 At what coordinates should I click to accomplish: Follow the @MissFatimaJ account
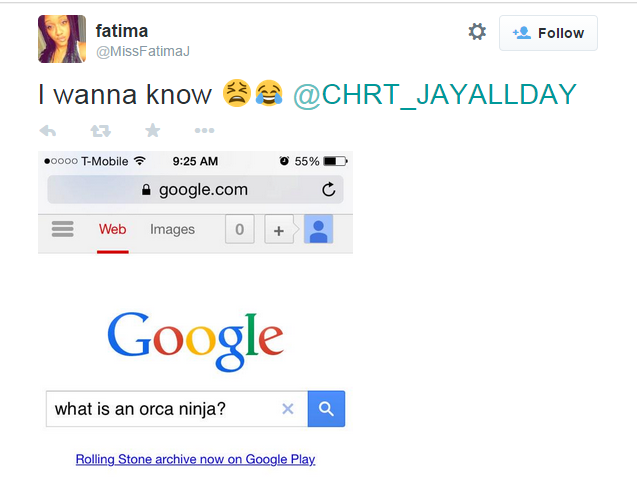coord(548,33)
